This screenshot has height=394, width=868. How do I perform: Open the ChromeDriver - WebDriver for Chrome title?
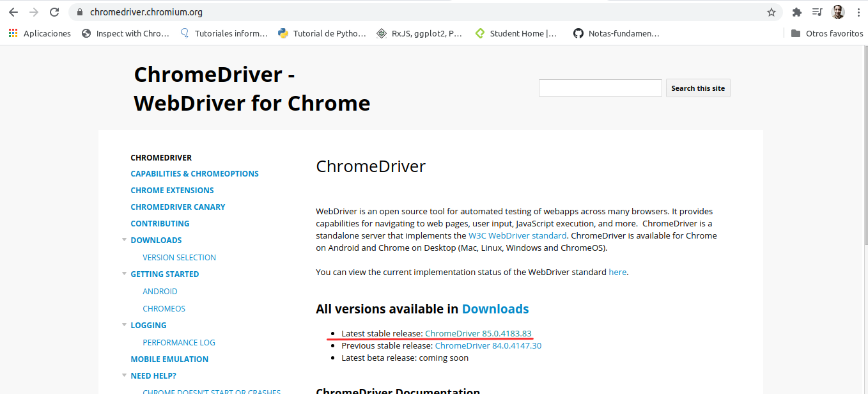(x=252, y=89)
